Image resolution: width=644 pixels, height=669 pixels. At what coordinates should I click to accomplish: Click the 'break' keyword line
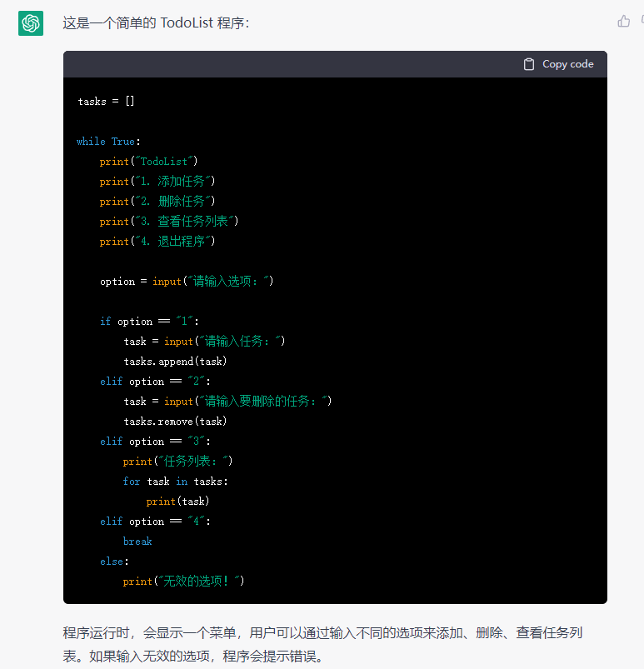pos(137,542)
